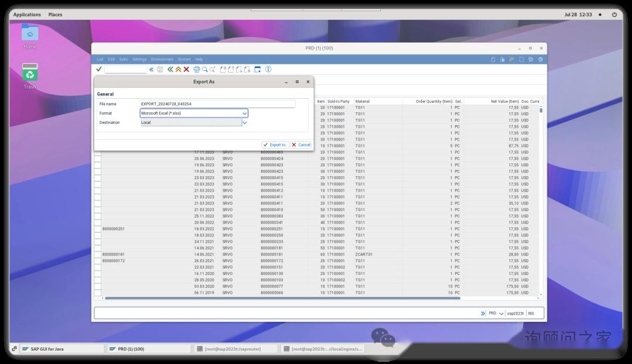The image size is (632, 364).
Task: Open the PRD system dropdown in status bar
Action: (x=502, y=314)
